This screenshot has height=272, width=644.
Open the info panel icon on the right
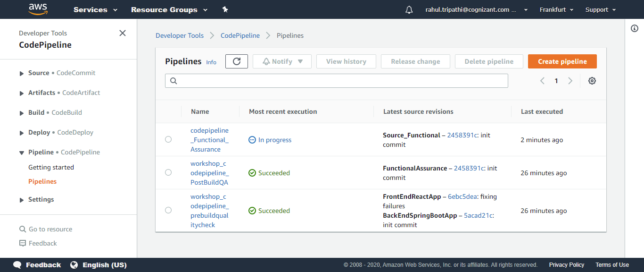coord(635,28)
